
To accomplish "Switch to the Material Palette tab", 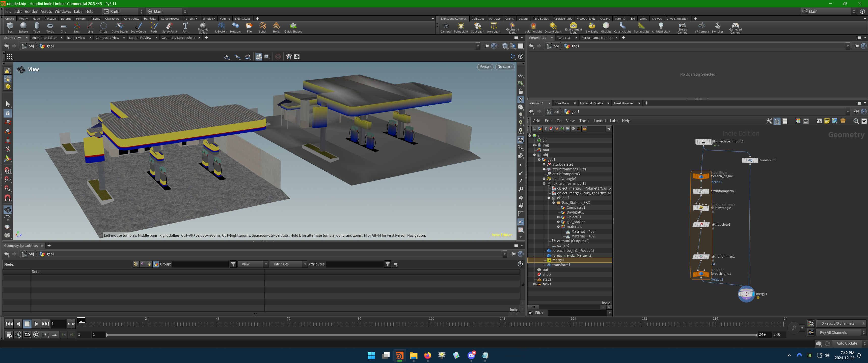I will (591, 103).
